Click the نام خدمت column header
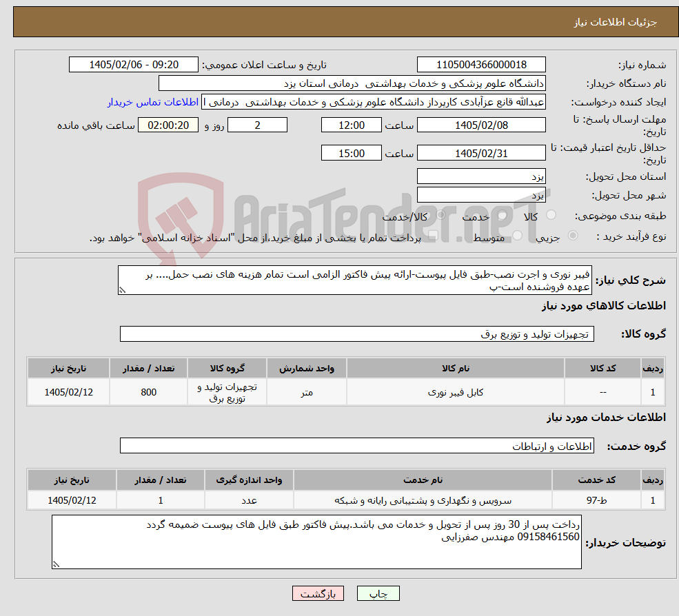 [x=423, y=480]
